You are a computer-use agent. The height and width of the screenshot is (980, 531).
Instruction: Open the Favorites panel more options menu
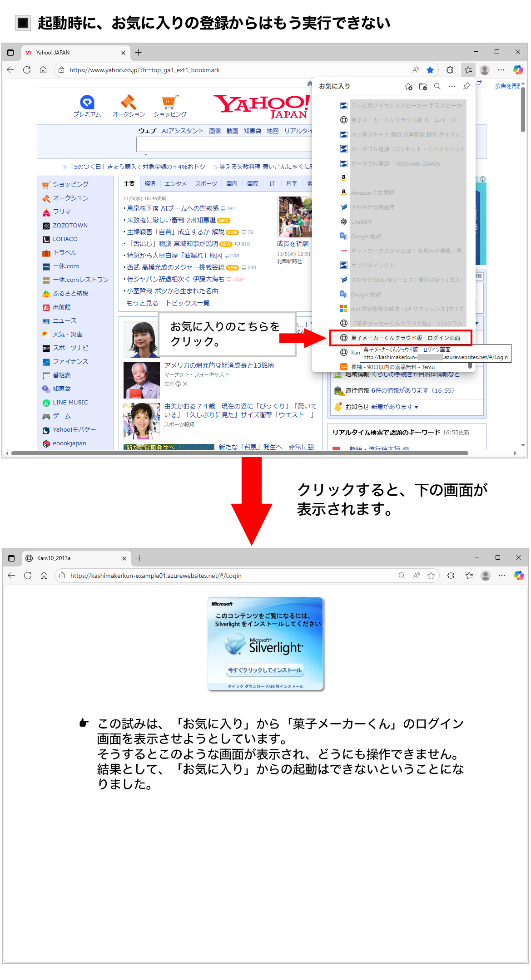coord(452,86)
